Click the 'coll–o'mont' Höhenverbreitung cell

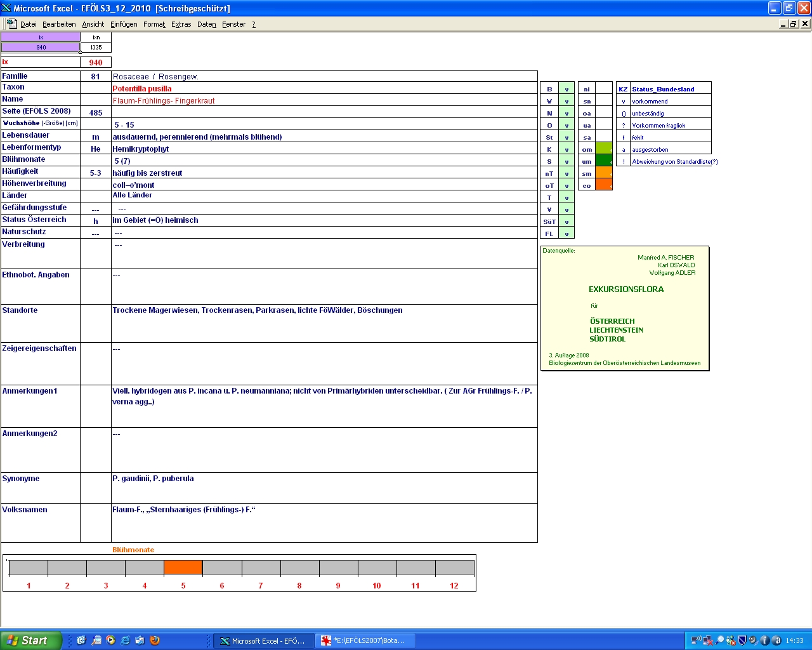[x=324, y=185]
